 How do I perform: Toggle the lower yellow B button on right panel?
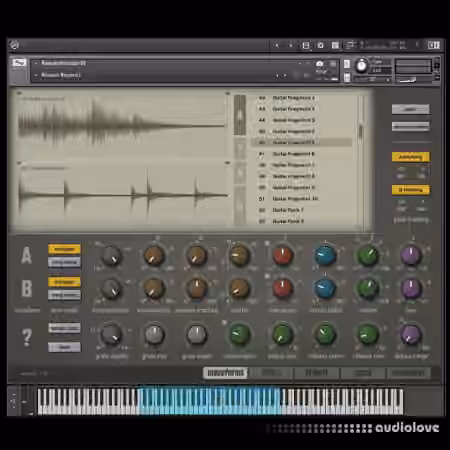point(411,190)
